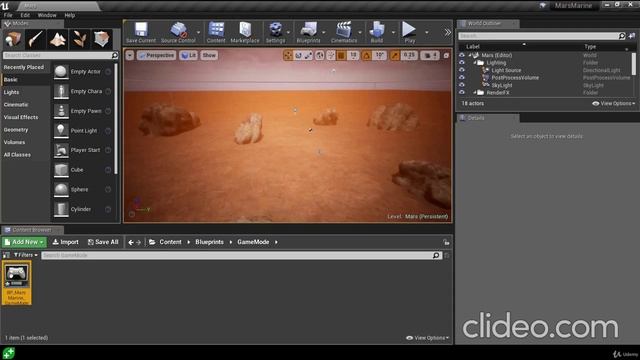The image size is (640, 360).
Task: Open Content Browser View Options dropdown
Action: (427, 338)
